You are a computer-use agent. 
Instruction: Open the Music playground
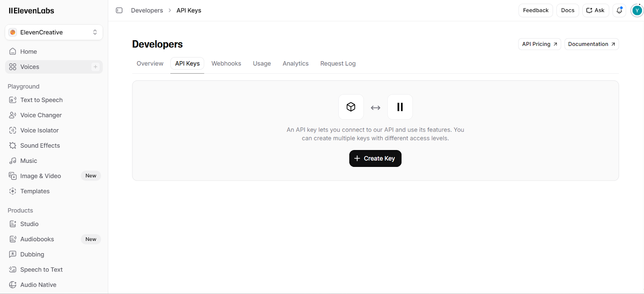tap(29, 161)
